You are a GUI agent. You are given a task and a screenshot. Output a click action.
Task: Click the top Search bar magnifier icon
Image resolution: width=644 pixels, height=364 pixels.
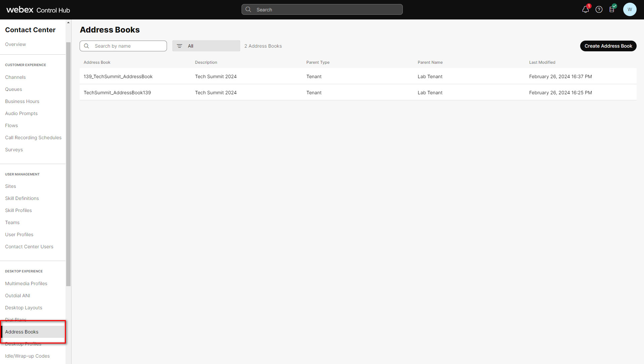[248, 10]
